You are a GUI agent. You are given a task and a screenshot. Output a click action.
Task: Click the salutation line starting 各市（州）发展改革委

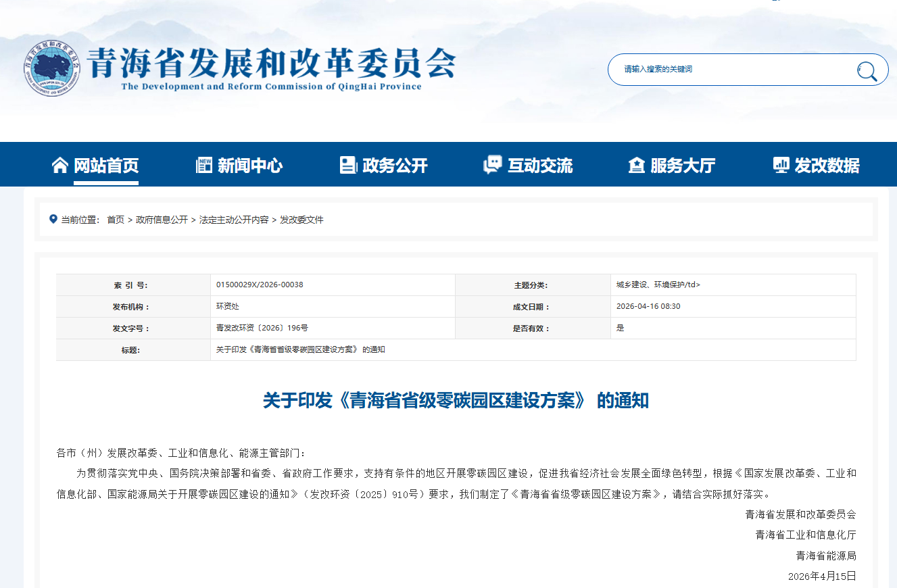(x=181, y=452)
